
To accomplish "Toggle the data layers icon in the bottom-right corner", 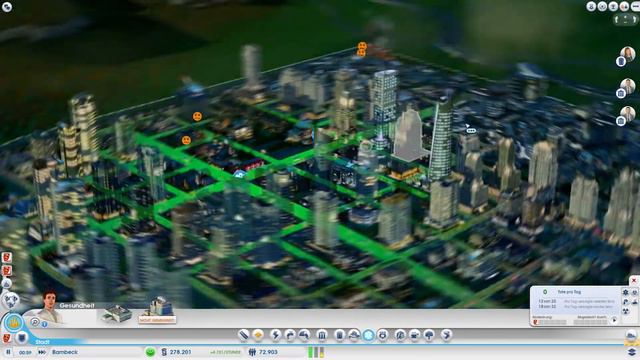I will coord(631,351).
